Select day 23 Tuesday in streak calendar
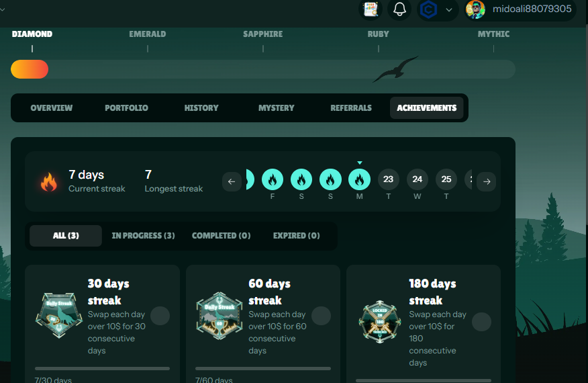 pyautogui.click(x=388, y=179)
